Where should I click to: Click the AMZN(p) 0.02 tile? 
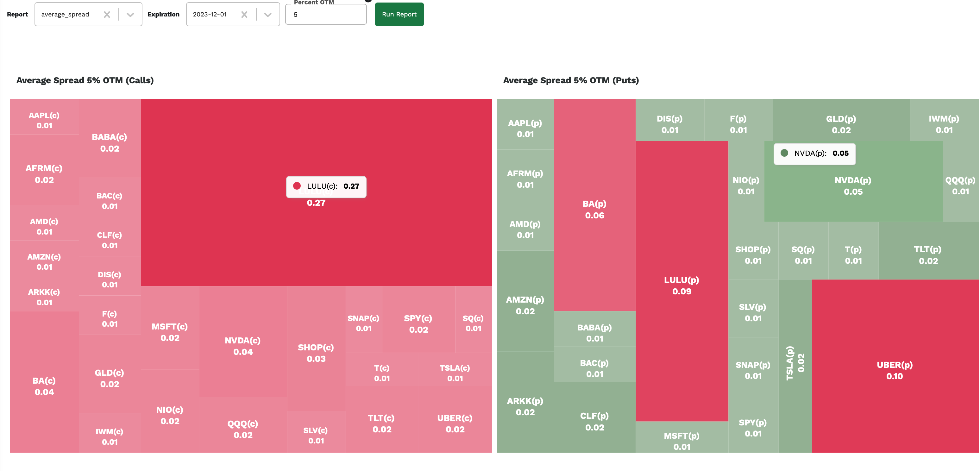(x=525, y=305)
